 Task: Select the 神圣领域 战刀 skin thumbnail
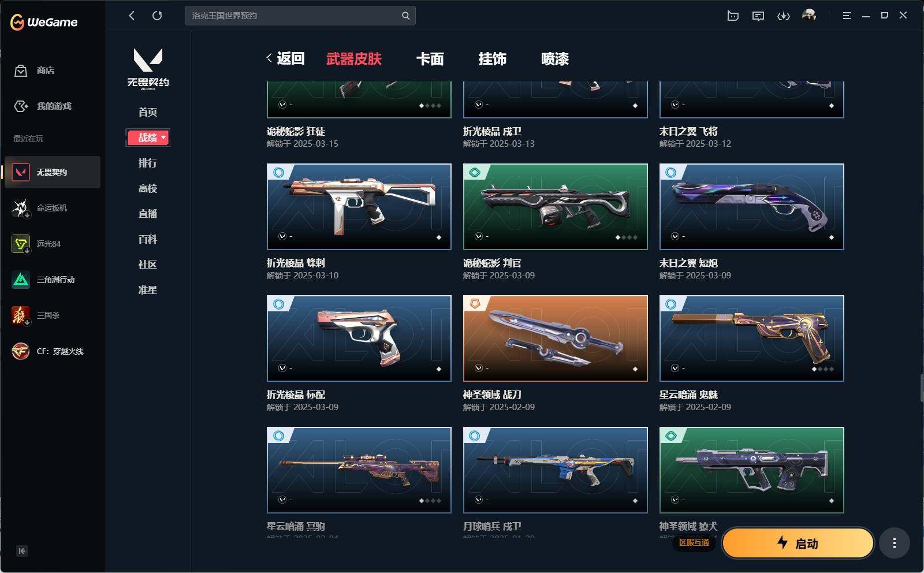(556, 338)
